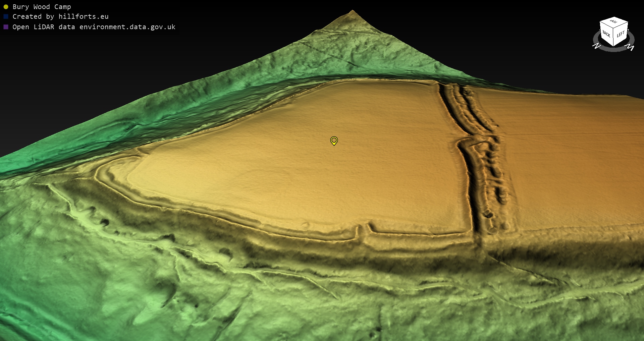Screen dimensions: 644x341
Task: Select the Bury Wood Camp label
Action: [x=42, y=7]
